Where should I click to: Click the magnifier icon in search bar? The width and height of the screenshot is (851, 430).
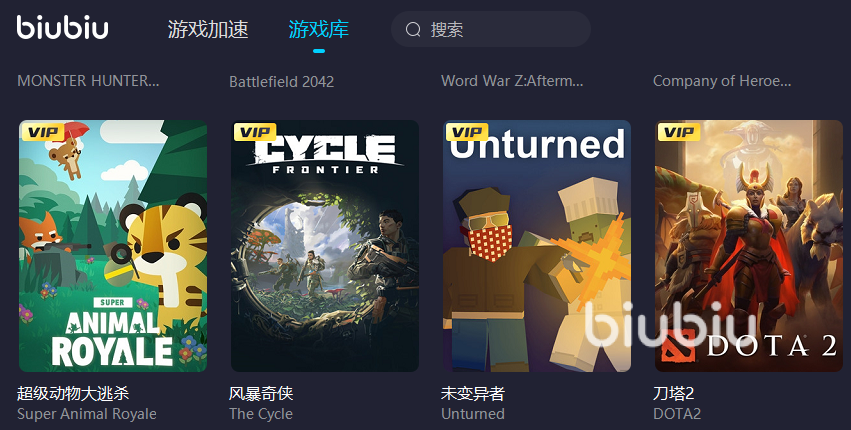pos(413,29)
